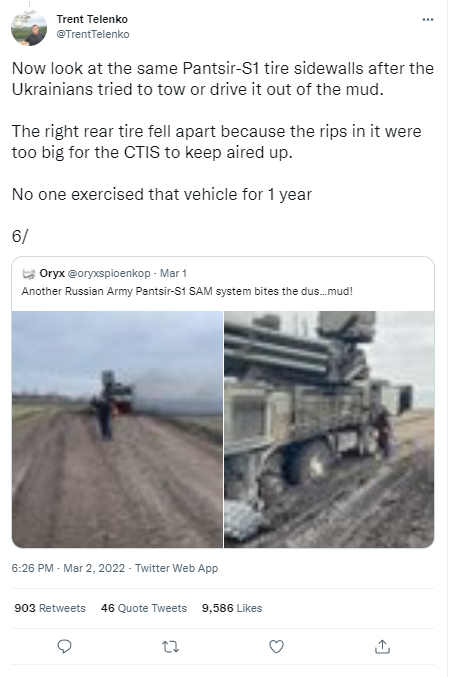The image size is (467, 677).
Task: View the right photo of Pantsir truck
Action: point(329,429)
